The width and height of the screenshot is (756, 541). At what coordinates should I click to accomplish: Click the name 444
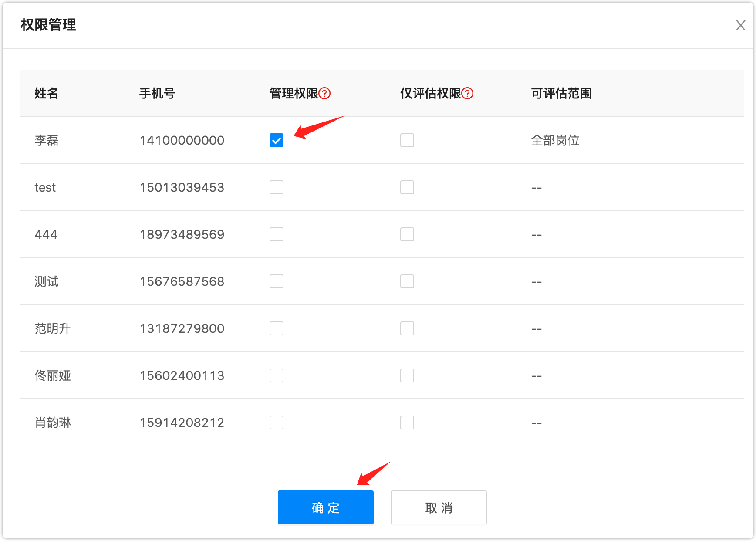coord(46,234)
